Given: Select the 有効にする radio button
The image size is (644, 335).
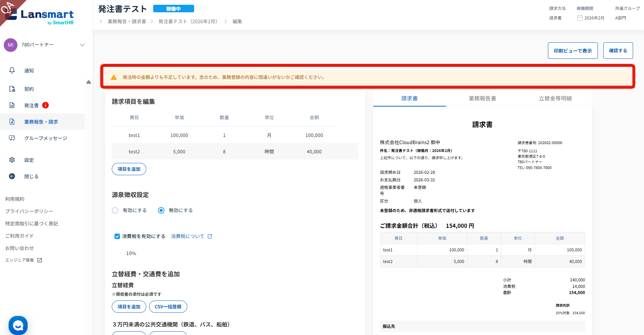Looking at the screenshot, I should point(115,210).
